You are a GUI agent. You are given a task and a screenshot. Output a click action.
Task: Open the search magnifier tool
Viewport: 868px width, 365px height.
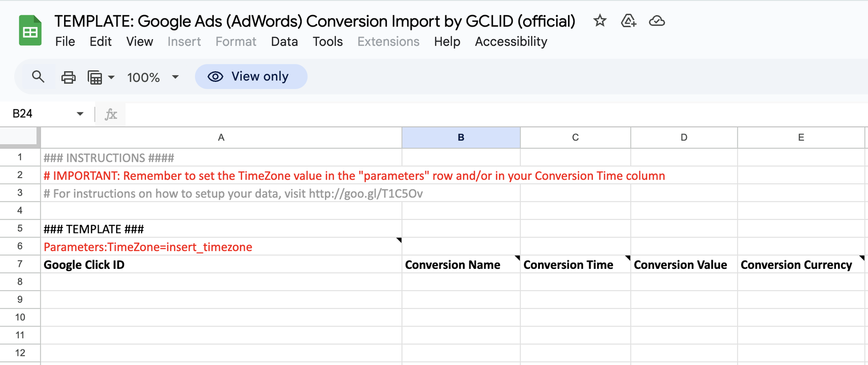[38, 77]
